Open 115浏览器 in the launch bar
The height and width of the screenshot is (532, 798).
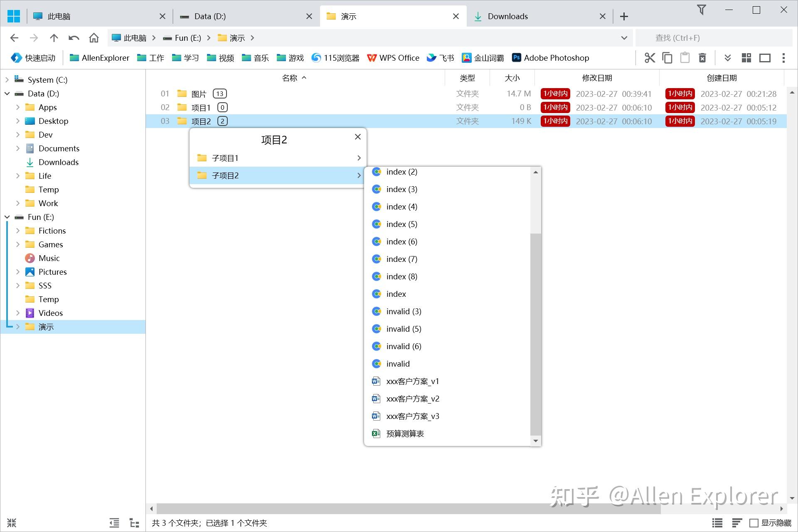[335, 58]
